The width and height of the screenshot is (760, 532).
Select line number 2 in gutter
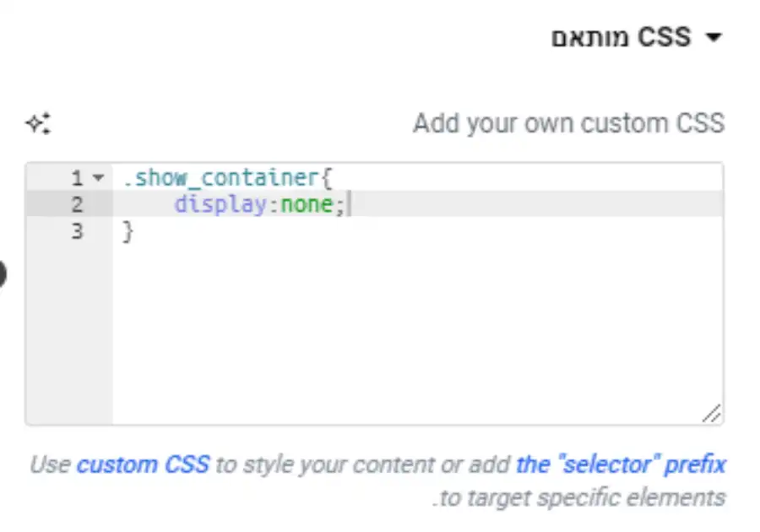tap(77, 204)
